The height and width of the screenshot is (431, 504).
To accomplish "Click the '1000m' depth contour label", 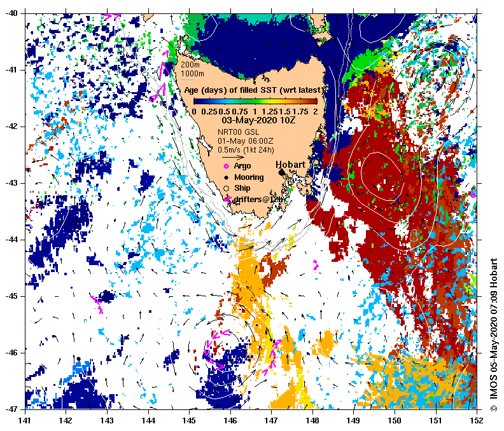I will coord(192,74).
